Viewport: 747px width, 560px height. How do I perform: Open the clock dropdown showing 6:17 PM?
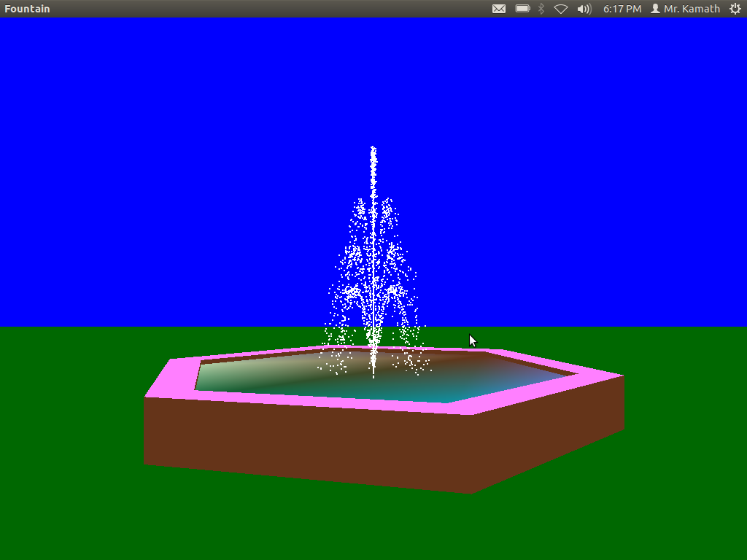point(622,8)
